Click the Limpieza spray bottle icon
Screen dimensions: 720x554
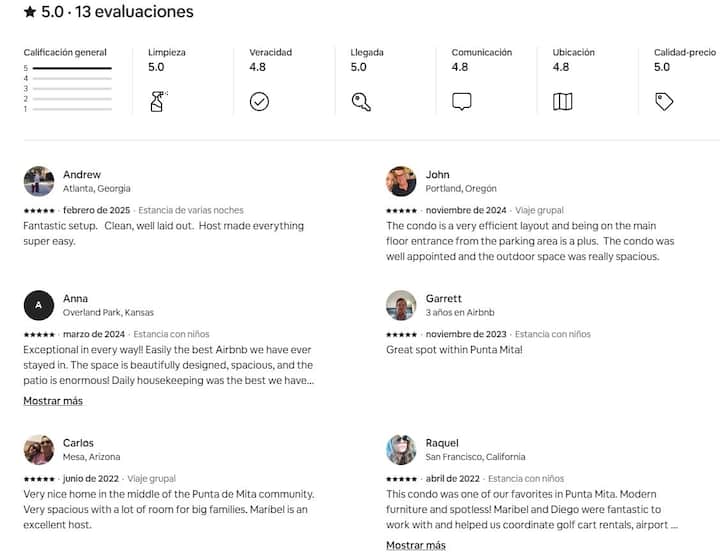pyautogui.click(x=158, y=101)
